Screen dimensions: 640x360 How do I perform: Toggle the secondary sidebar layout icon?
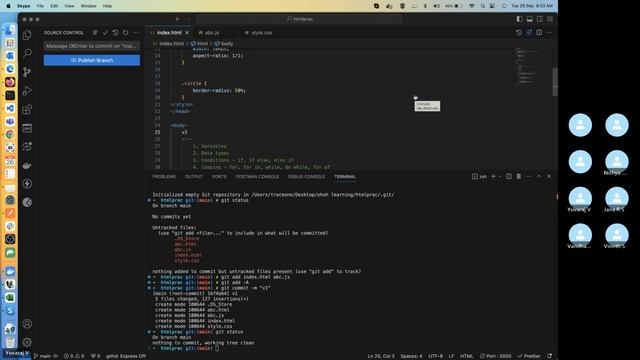tap(540, 19)
